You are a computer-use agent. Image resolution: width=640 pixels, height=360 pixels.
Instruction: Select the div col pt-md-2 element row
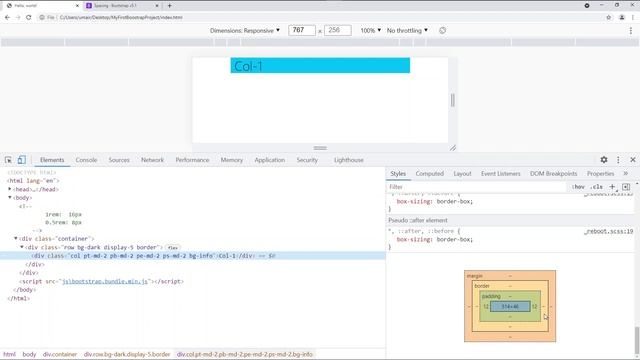pos(193,256)
